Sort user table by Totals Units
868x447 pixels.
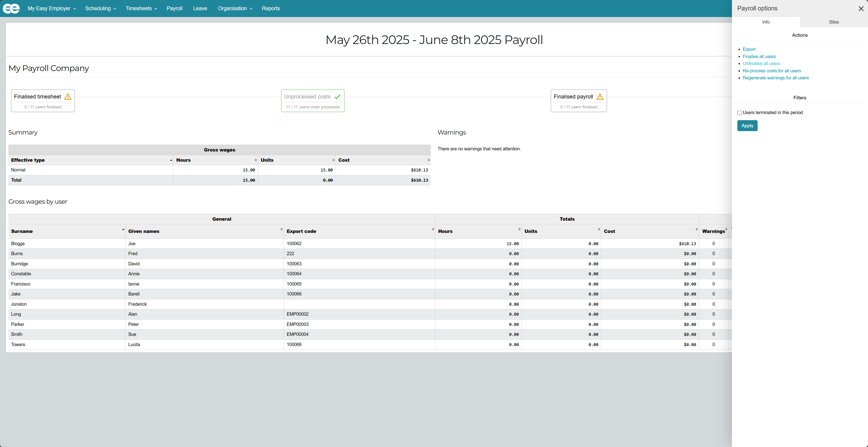tap(599, 230)
